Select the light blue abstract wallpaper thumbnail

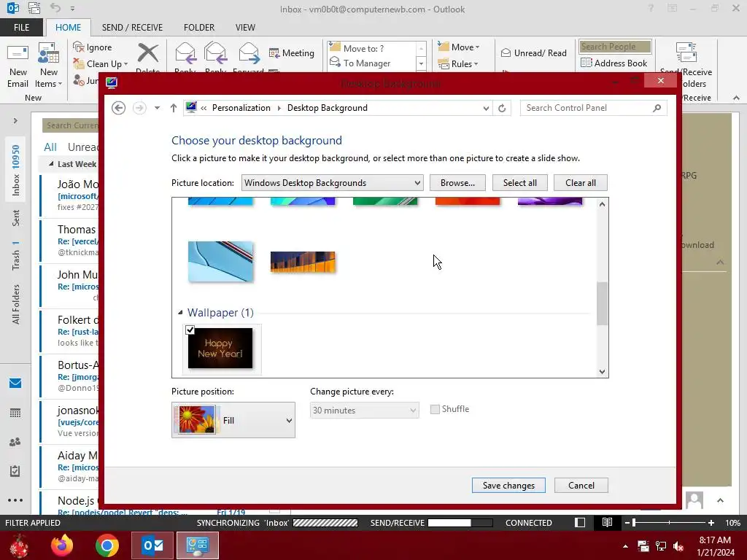[220, 262]
